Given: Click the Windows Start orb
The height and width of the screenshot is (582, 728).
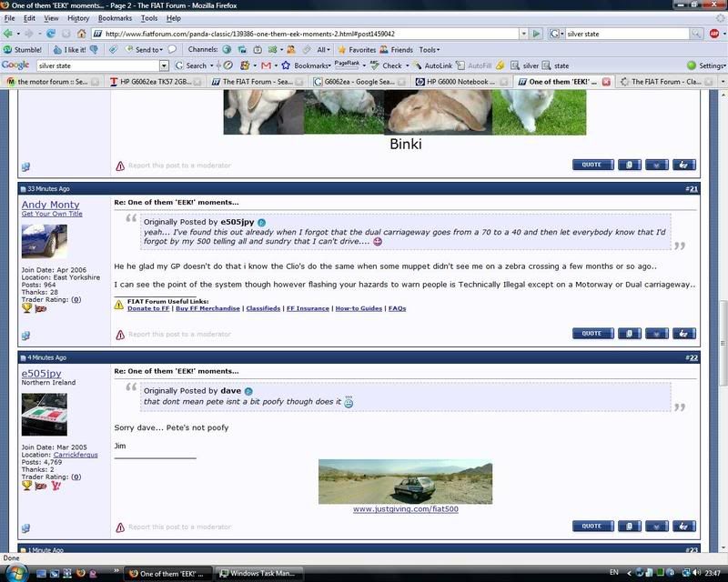Looking at the screenshot, I should (17, 572).
